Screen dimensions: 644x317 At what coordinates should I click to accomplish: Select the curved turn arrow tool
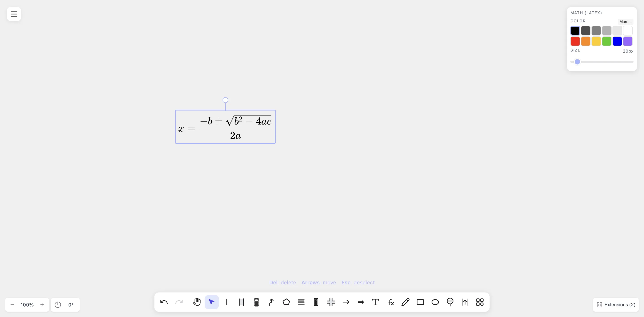271,302
